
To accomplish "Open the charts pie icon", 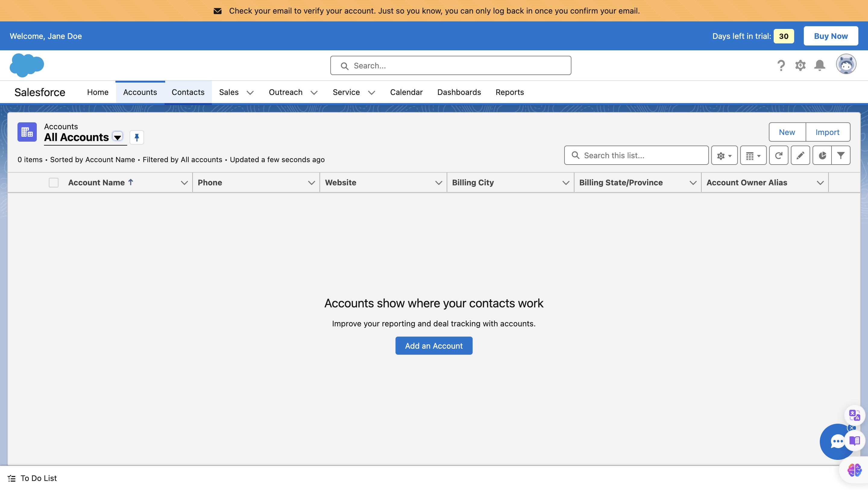I will tap(822, 155).
